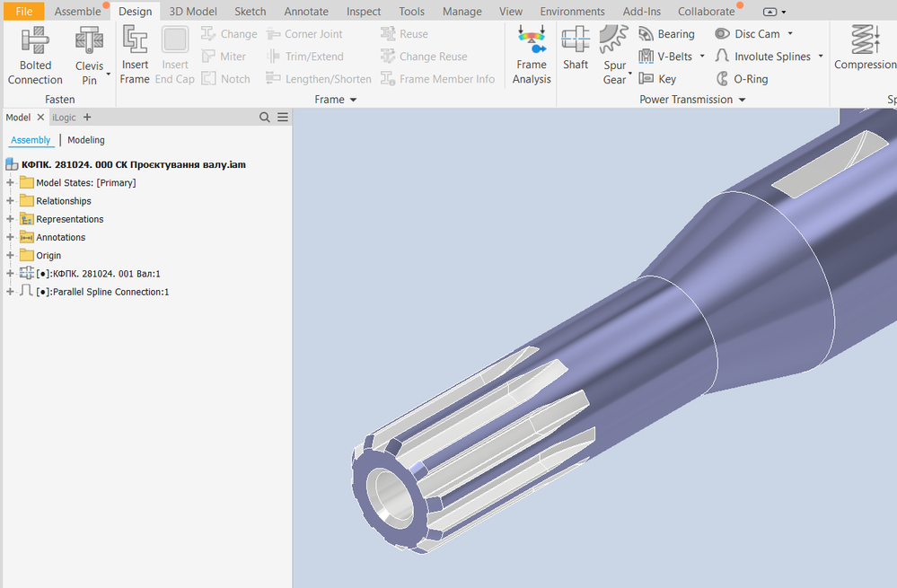Image resolution: width=897 pixels, height=588 pixels.
Task: Open the Tools ribbon tab
Action: pyautogui.click(x=411, y=12)
